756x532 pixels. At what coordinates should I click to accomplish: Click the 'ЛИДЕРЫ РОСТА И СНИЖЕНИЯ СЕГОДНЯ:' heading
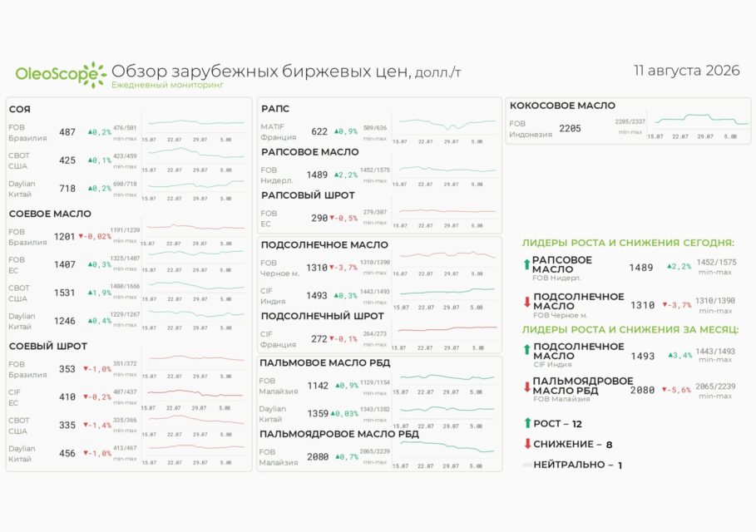click(x=628, y=243)
